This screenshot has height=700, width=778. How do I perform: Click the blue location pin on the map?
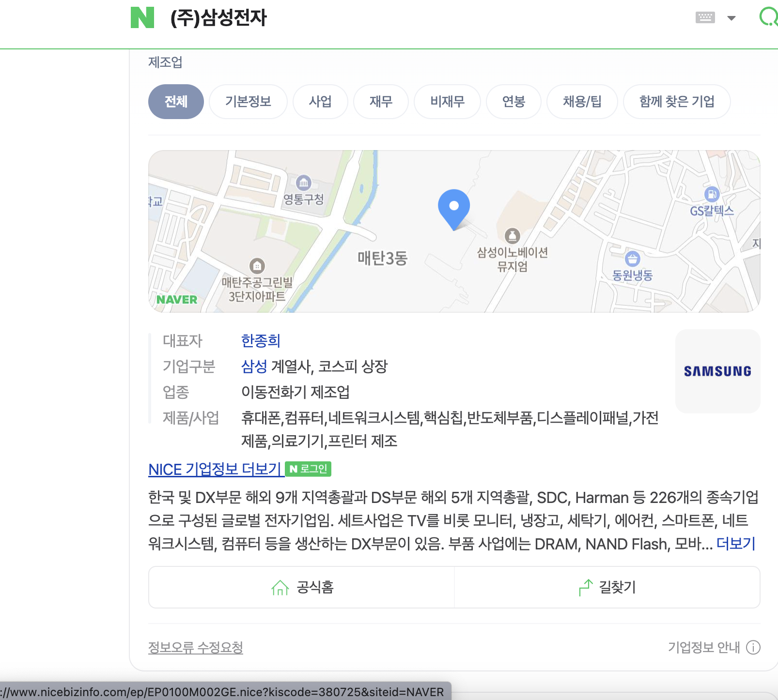coord(454,210)
